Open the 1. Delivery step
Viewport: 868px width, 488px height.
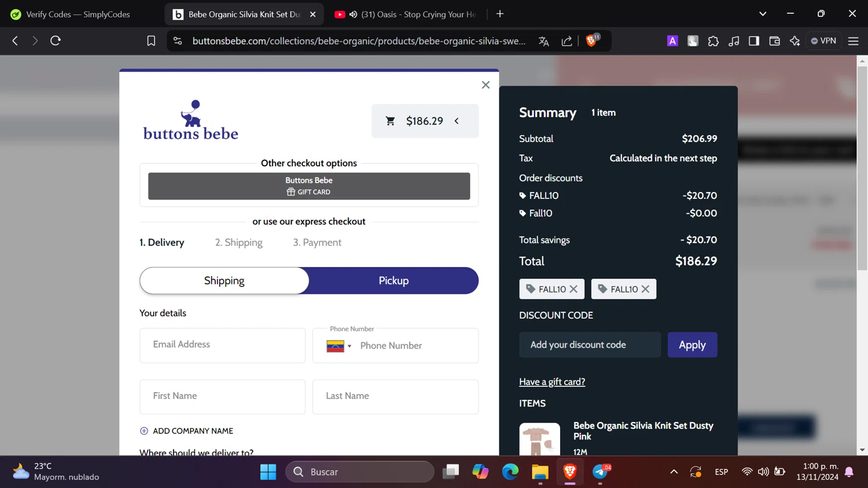(x=162, y=242)
